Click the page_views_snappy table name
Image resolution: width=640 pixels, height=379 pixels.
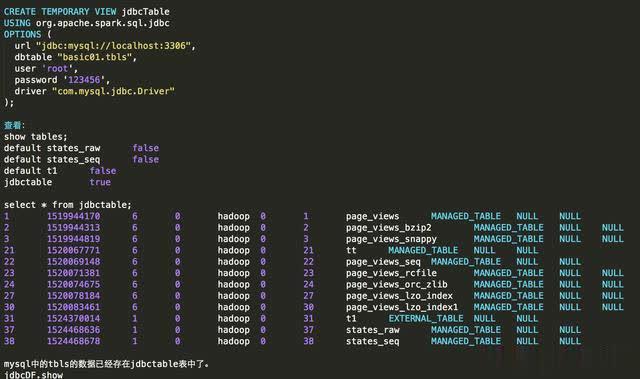391,239
